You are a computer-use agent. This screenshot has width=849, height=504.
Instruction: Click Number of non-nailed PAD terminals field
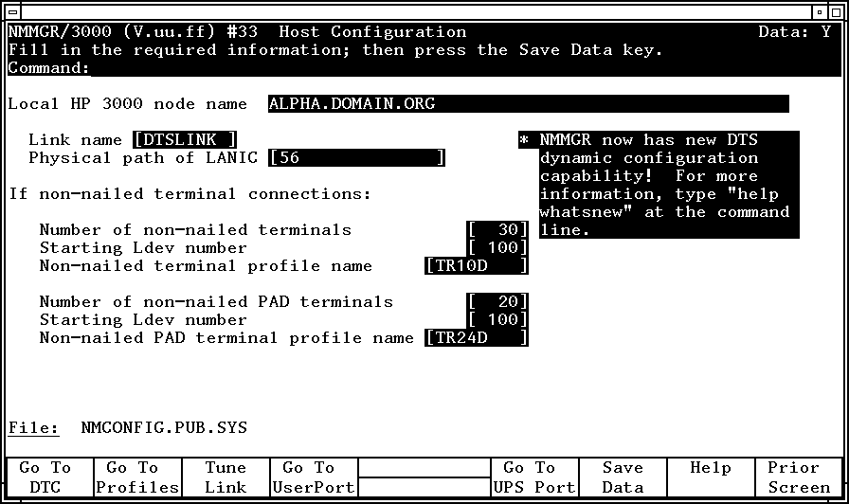coord(497,301)
